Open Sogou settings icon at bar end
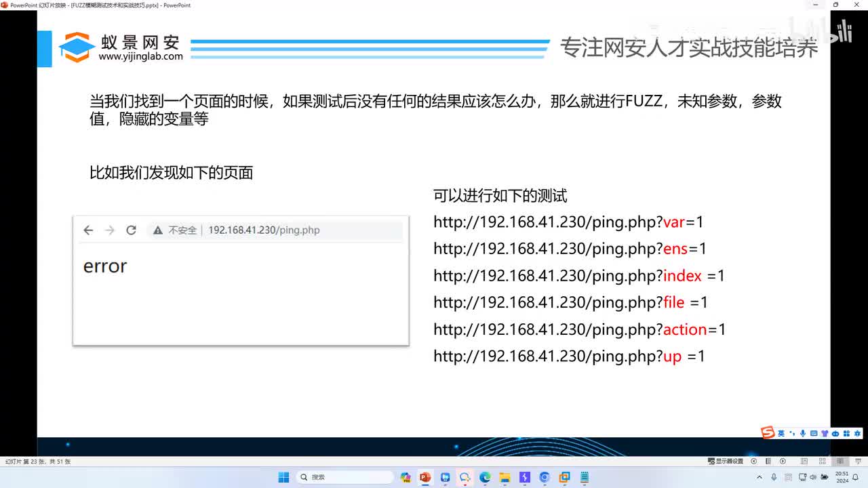 (857, 433)
